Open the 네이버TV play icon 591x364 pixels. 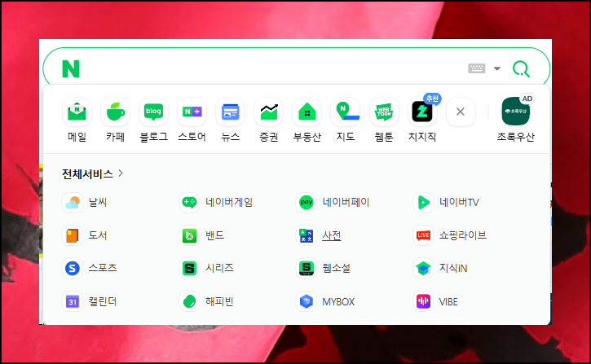tap(423, 203)
